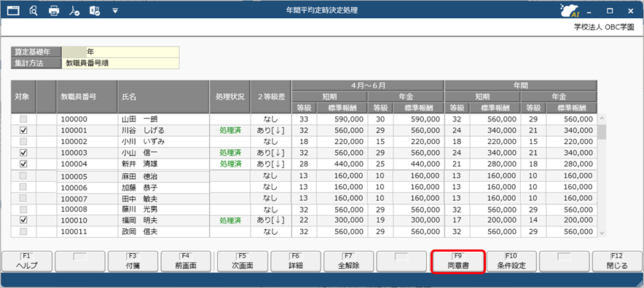644x288 pixels.
Task: Toggle target checkbox for 100011 政岡 信夫
Action: (x=23, y=231)
